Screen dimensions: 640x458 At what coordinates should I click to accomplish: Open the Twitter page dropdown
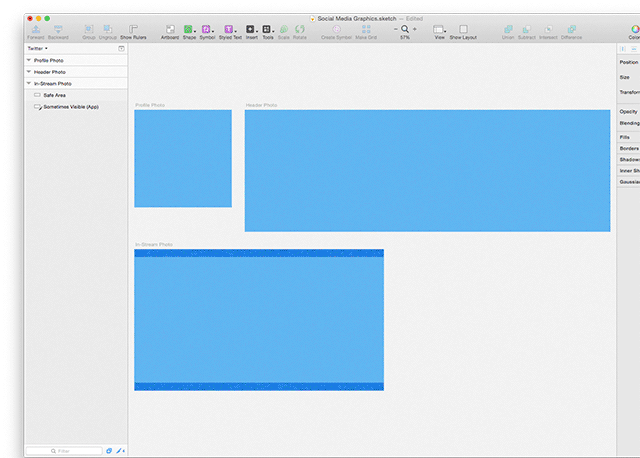coord(37,49)
